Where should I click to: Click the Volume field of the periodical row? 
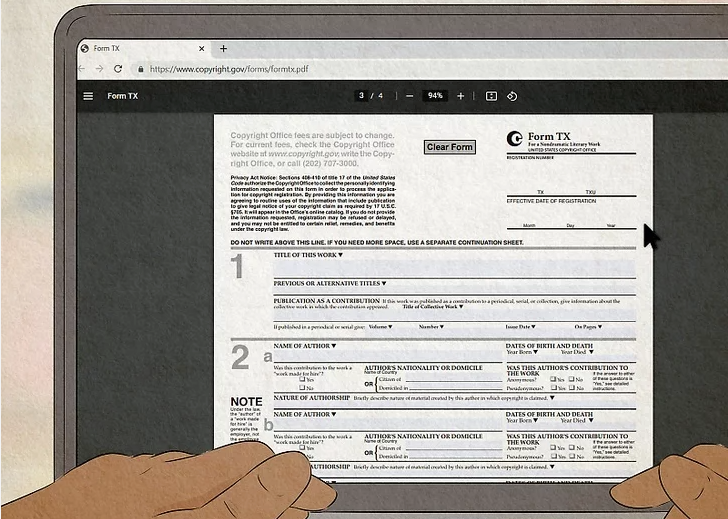point(390,332)
